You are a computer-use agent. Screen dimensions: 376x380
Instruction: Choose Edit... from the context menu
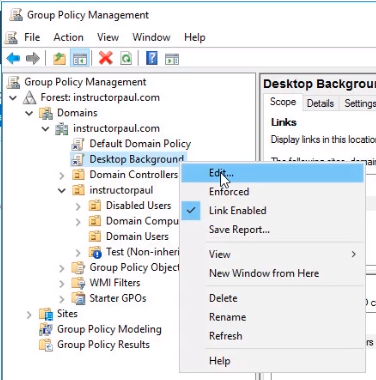click(272, 173)
